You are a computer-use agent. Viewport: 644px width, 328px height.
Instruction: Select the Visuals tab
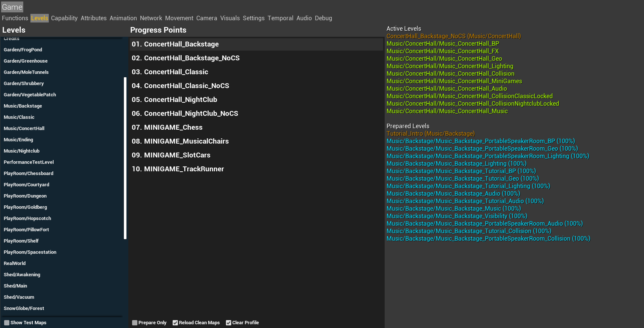coord(230,18)
